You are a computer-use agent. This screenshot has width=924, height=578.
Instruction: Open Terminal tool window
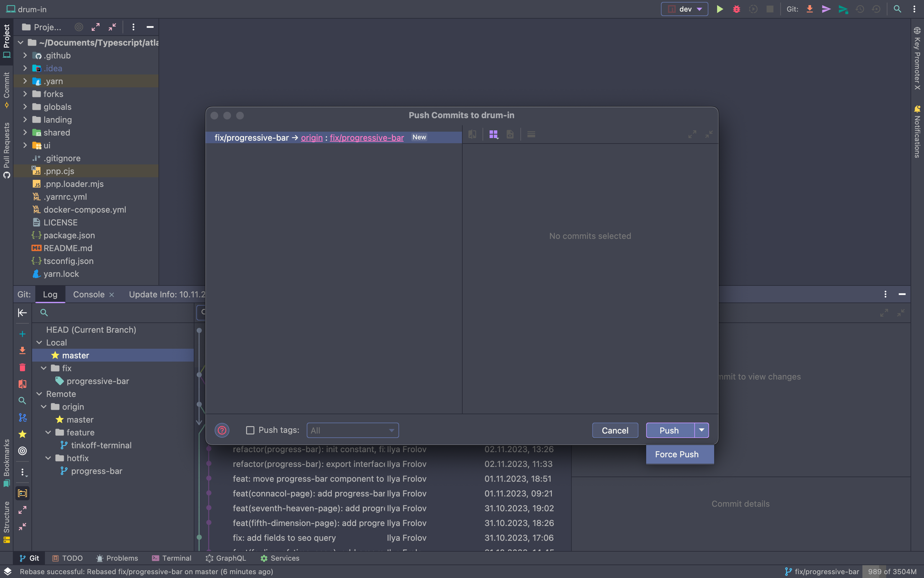(x=171, y=558)
